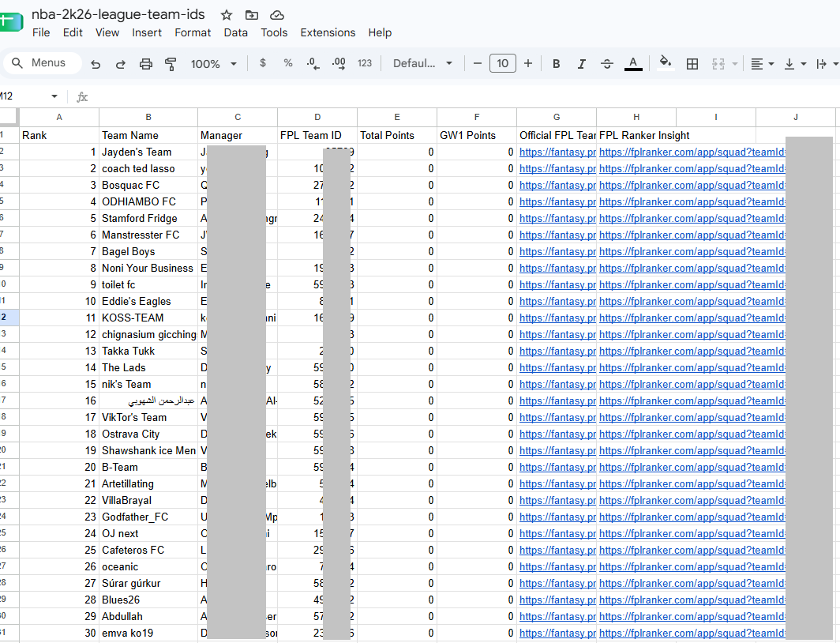Search the Menus box
Image resolution: width=840 pixels, height=643 pixels.
43,63
